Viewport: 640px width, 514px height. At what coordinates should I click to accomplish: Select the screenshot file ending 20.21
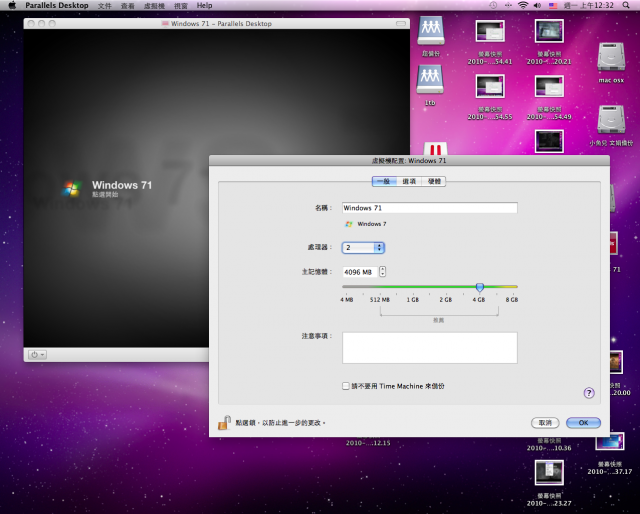coord(549,31)
